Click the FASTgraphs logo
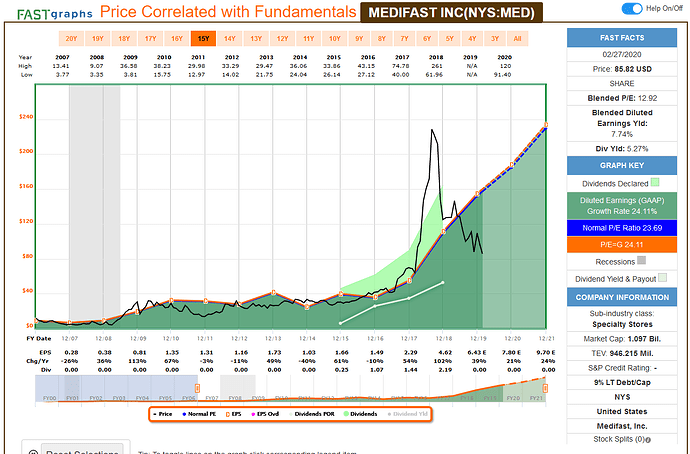Viewport: 690px width, 454px height. click(55, 14)
